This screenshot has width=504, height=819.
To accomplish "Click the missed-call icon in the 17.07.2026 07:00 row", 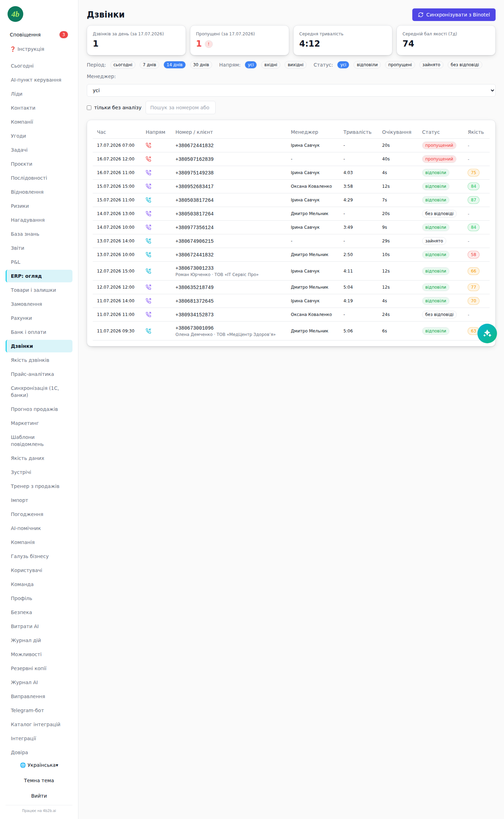I will pyautogui.click(x=148, y=145).
